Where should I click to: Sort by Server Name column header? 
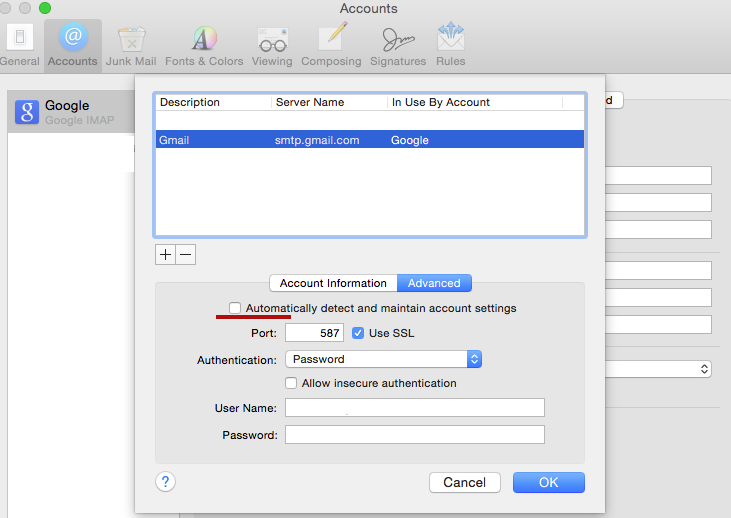(329, 102)
